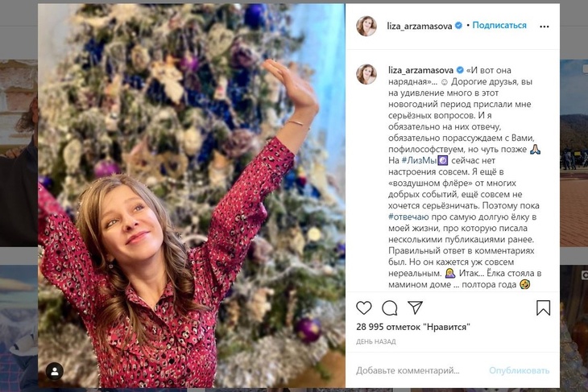This screenshot has height=392, width=588.
Task: Open liza_arzamasova username in the caption
Action: pyautogui.click(x=420, y=70)
